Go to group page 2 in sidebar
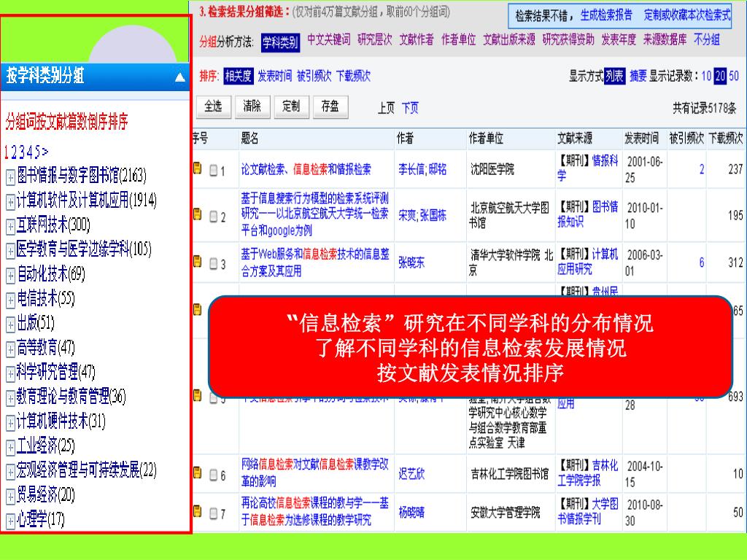 point(14,152)
